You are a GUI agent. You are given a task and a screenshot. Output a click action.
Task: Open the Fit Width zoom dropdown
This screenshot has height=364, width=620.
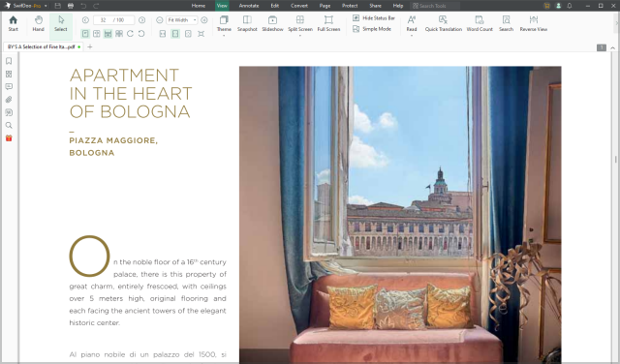(181, 20)
